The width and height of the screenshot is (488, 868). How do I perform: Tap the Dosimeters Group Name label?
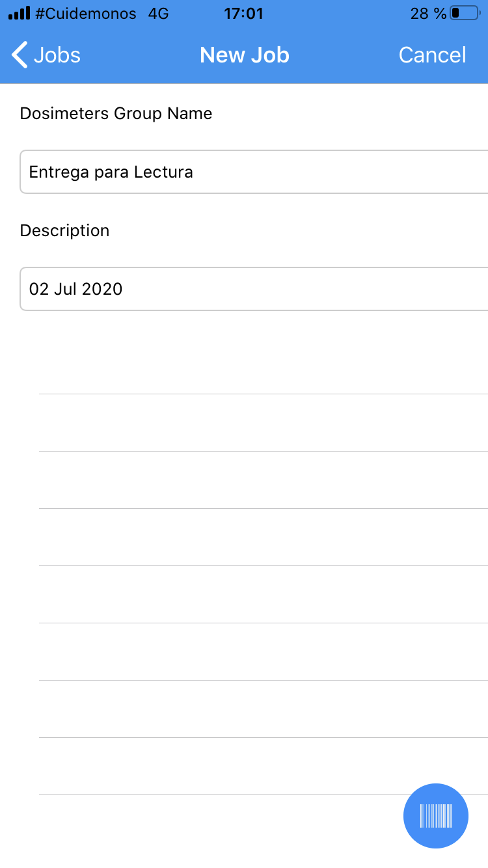[116, 113]
